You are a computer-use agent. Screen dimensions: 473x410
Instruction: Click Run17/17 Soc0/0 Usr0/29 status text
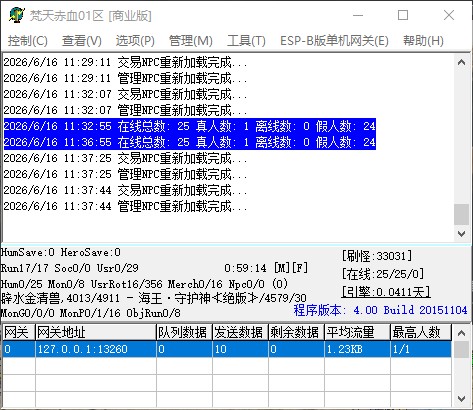tap(69, 268)
